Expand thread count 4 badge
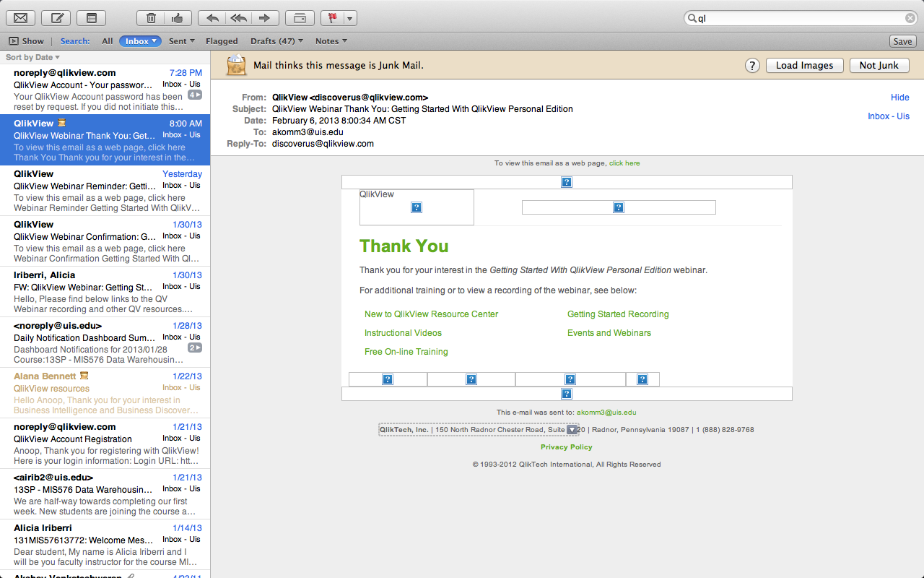Viewport: 924px width, 578px height. coord(195,95)
